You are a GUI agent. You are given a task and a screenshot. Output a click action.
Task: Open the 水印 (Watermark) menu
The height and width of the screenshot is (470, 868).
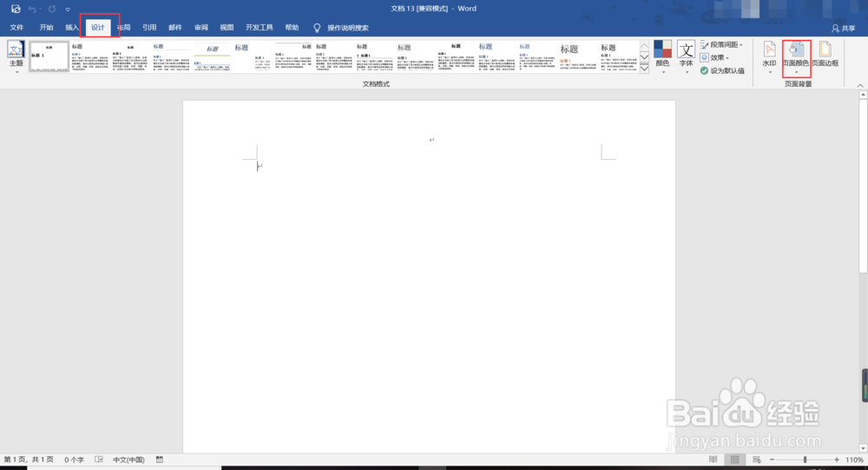[x=769, y=57]
